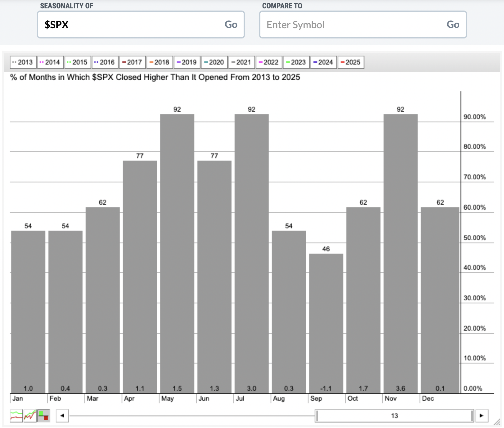Viewport: 504px width, 428px height.
Task: Click the November bar showing 92
Action: click(x=400, y=254)
